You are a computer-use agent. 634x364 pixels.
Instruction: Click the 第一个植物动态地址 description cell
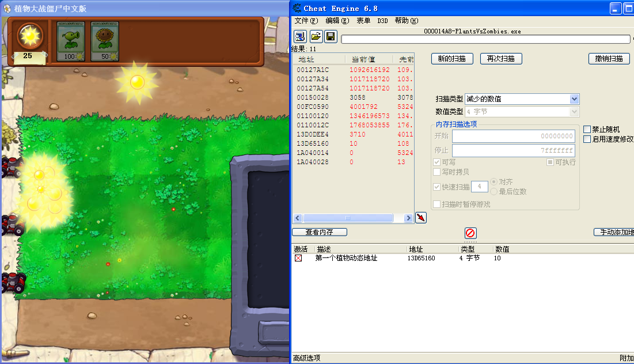[x=346, y=258]
